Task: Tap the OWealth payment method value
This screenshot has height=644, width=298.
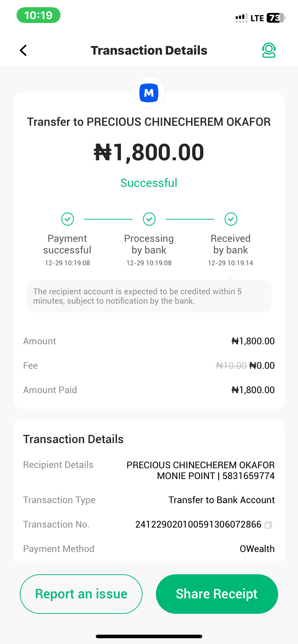Action: point(257,549)
